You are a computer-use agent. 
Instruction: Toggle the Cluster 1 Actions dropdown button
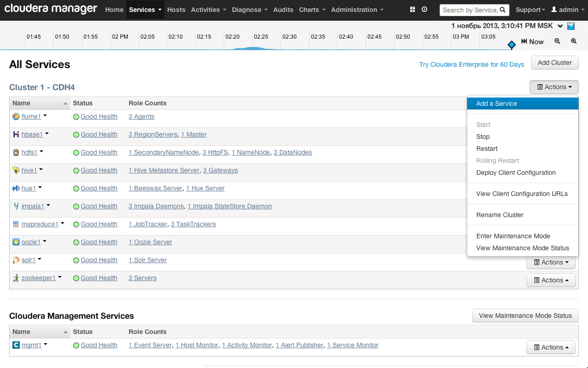pos(554,87)
